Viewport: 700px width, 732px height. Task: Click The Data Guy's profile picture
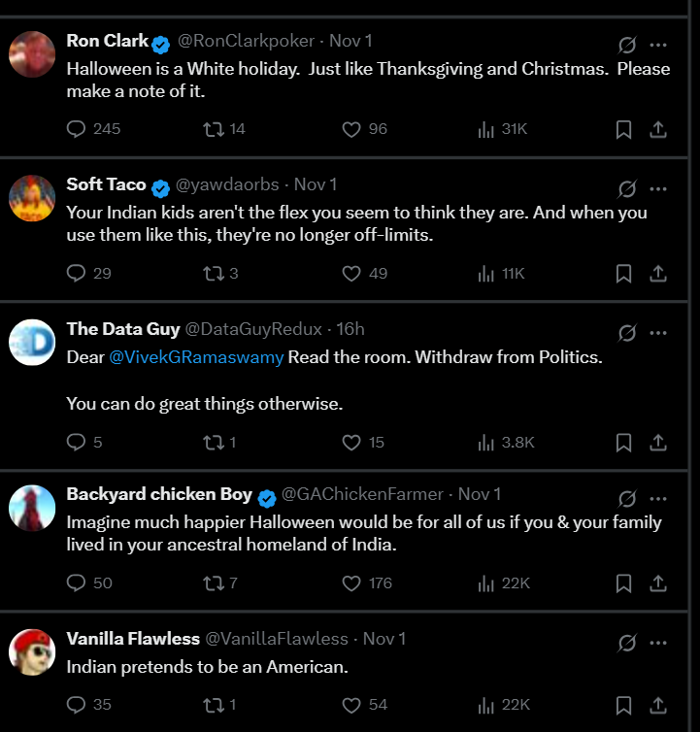(32, 342)
